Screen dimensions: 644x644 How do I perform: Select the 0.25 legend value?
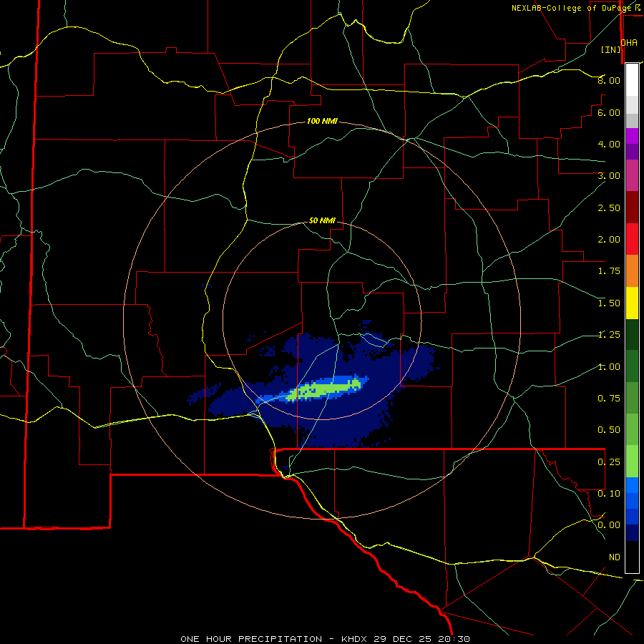coord(609,462)
